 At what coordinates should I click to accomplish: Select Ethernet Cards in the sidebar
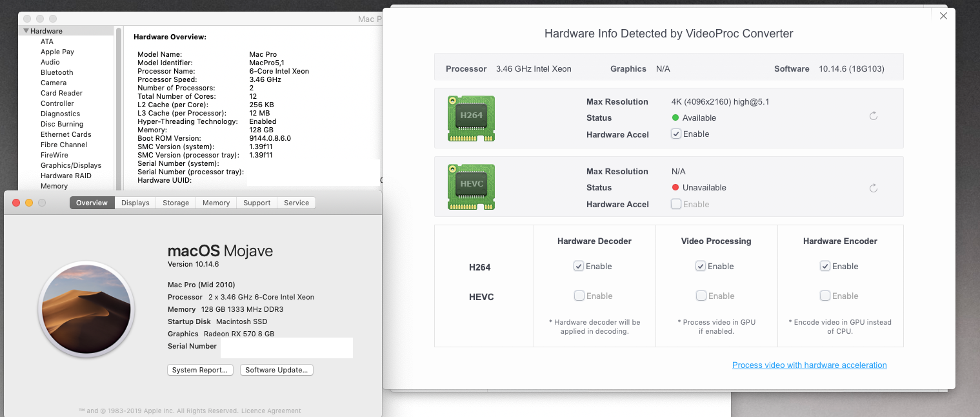coord(66,134)
